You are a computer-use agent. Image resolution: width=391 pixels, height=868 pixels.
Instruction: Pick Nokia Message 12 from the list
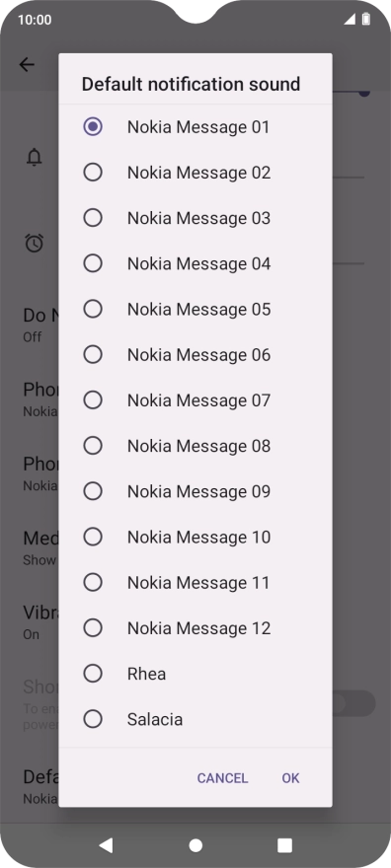click(x=195, y=627)
